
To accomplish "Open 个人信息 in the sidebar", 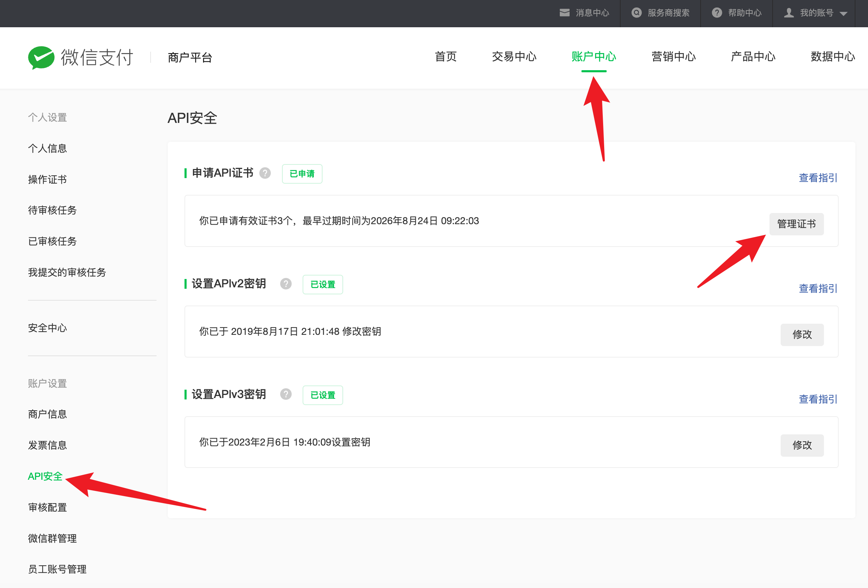I will (x=48, y=148).
